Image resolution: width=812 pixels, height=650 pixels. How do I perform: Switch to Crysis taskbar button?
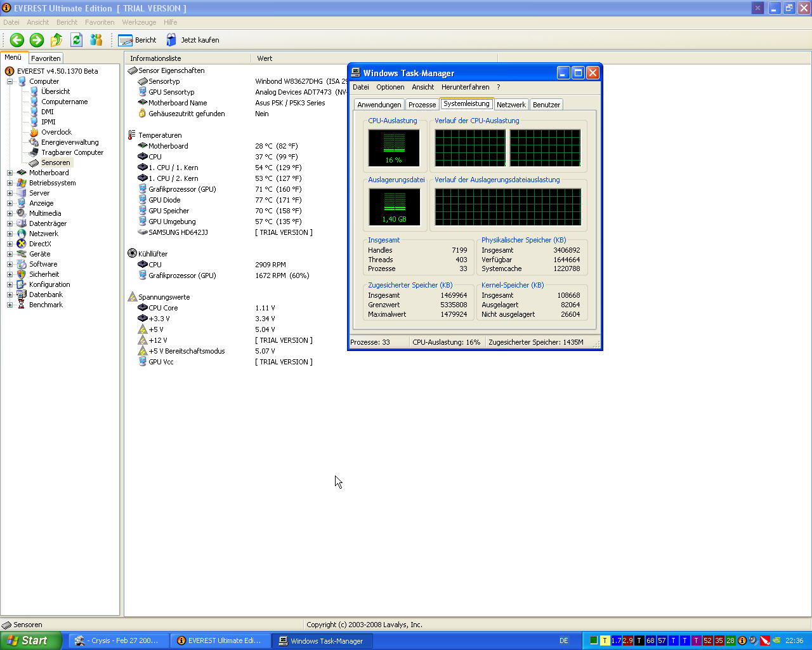click(x=119, y=640)
